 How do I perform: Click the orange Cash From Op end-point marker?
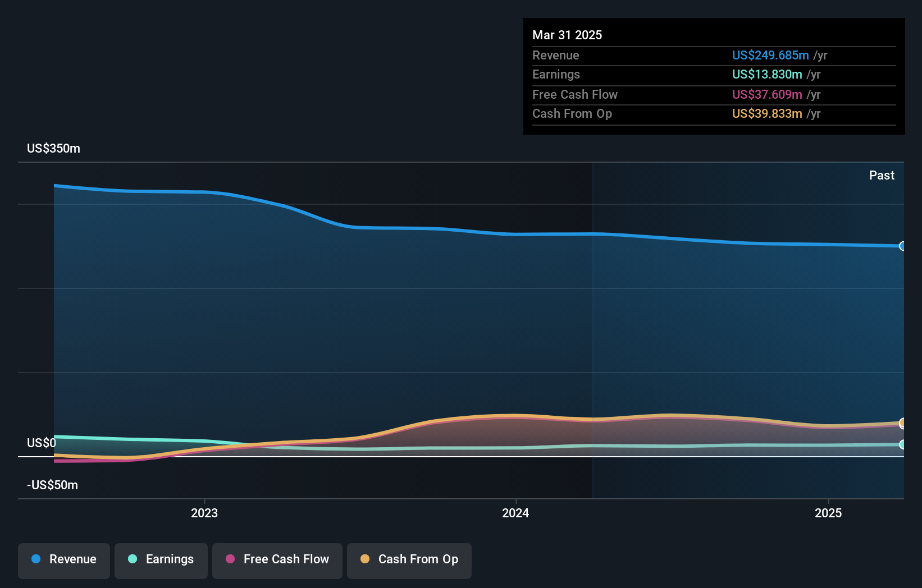(903, 422)
